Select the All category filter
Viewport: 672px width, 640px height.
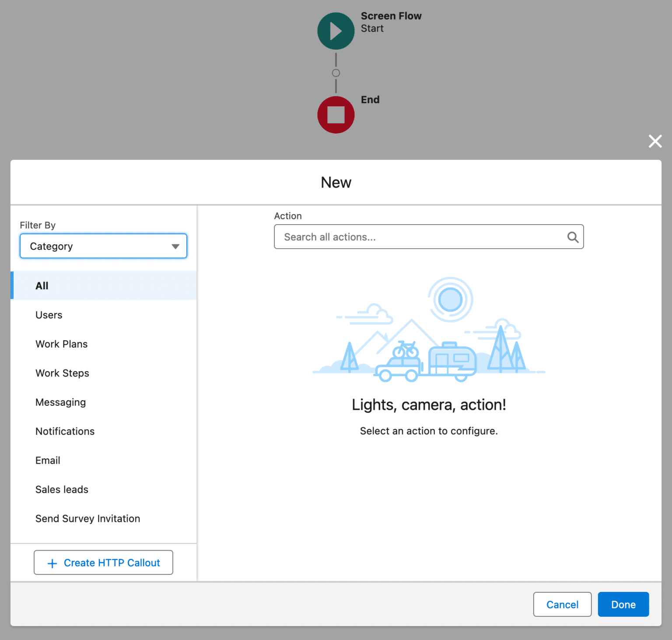click(x=42, y=285)
